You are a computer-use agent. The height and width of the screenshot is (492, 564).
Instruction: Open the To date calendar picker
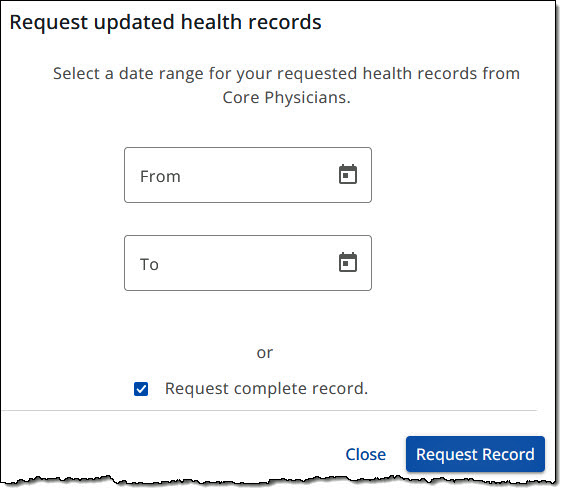pos(348,262)
